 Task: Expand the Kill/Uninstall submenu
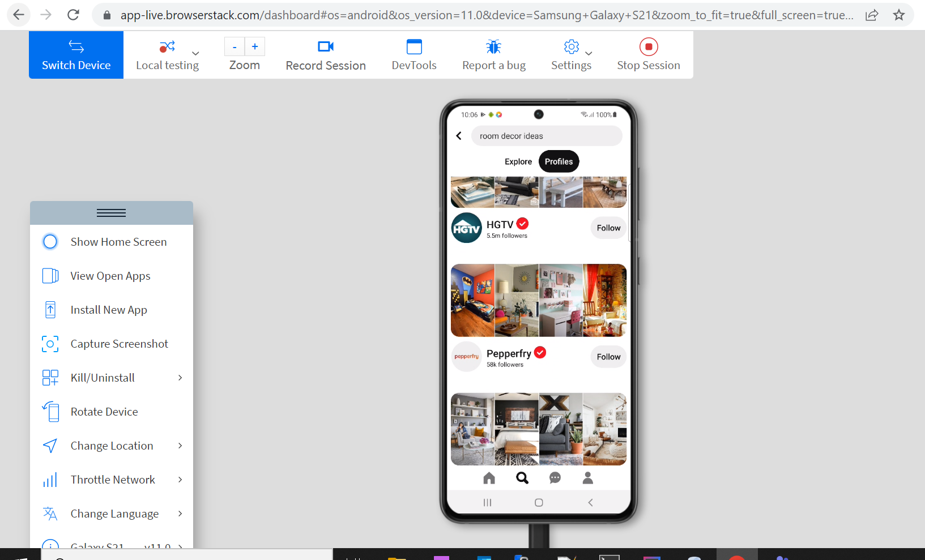point(180,378)
